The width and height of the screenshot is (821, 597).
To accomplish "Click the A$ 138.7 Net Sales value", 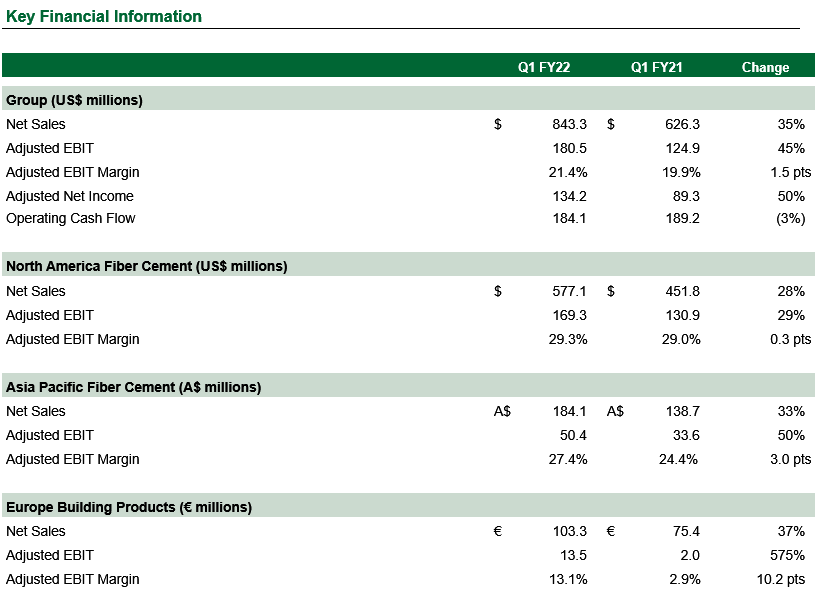I will (x=682, y=412).
